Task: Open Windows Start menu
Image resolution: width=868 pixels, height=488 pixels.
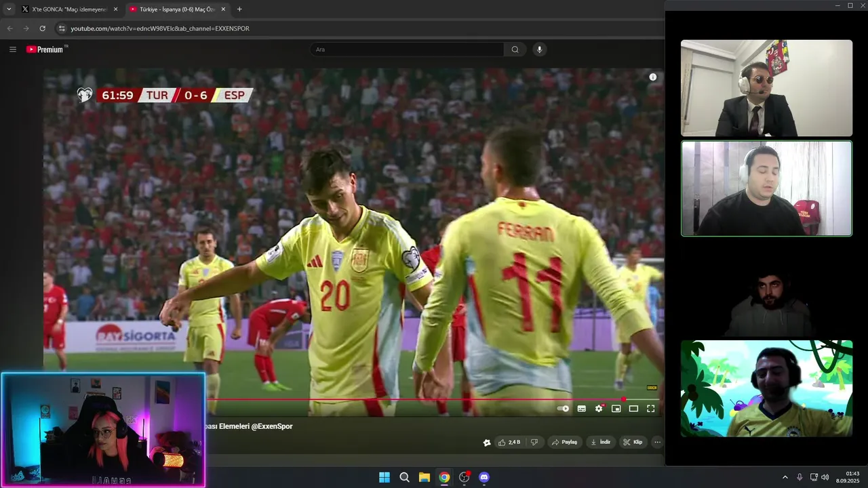Action: 384,477
